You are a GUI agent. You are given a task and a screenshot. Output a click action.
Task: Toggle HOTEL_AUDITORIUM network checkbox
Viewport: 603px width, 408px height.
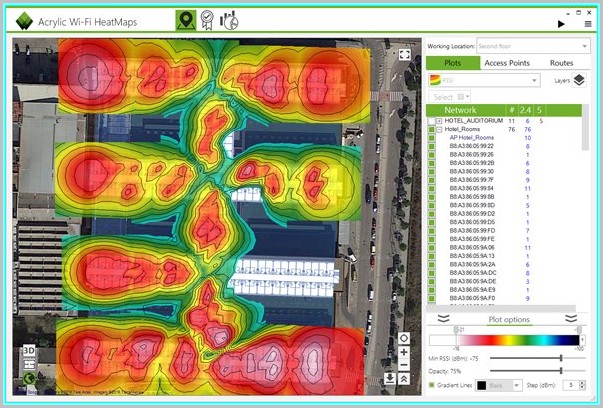click(x=430, y=120)
